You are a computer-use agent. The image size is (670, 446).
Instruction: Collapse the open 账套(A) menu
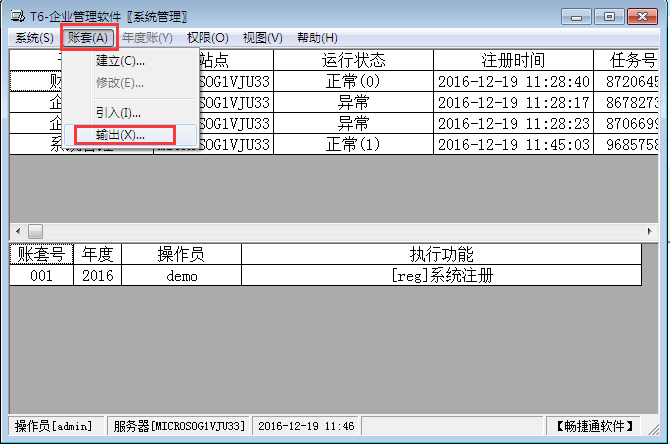pos(88,38)
